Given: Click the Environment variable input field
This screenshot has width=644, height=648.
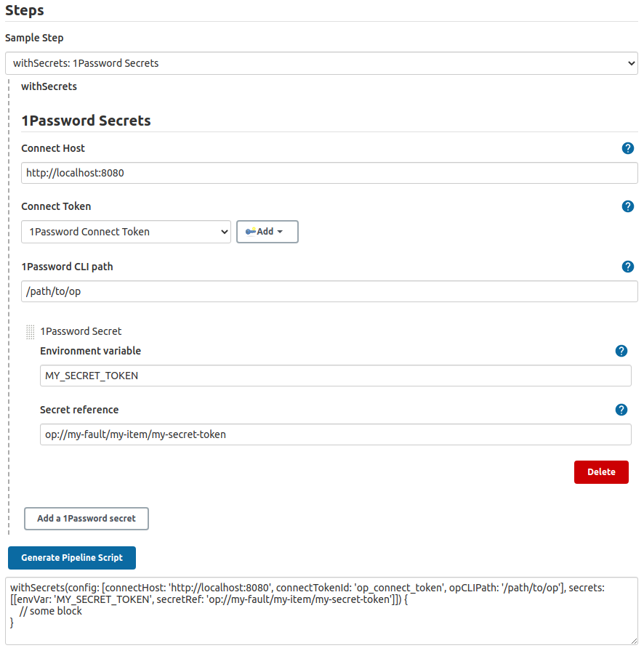Looking at the screenshot, I should [x=335, y=376].
